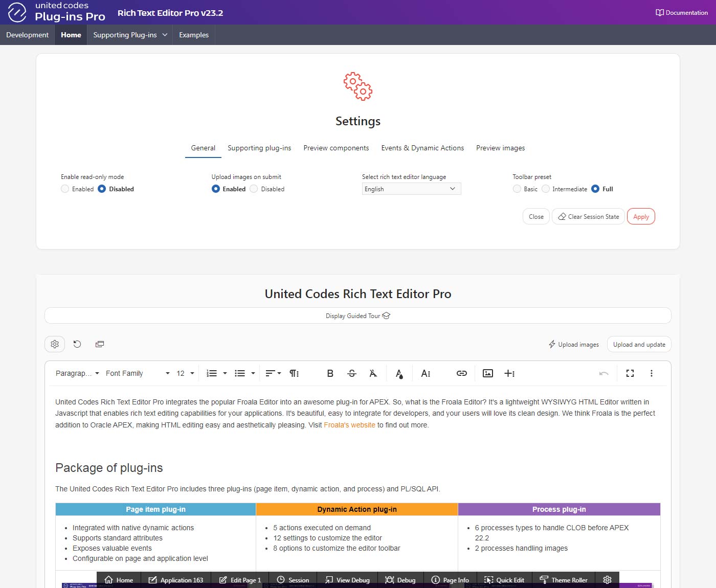Expand unordered list style arrow

[253, 373]
